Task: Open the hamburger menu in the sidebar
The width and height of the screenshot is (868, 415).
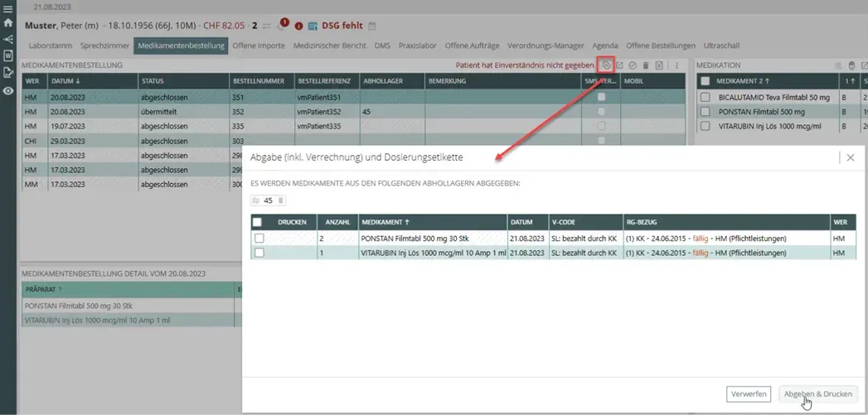Action: point(7,9)
